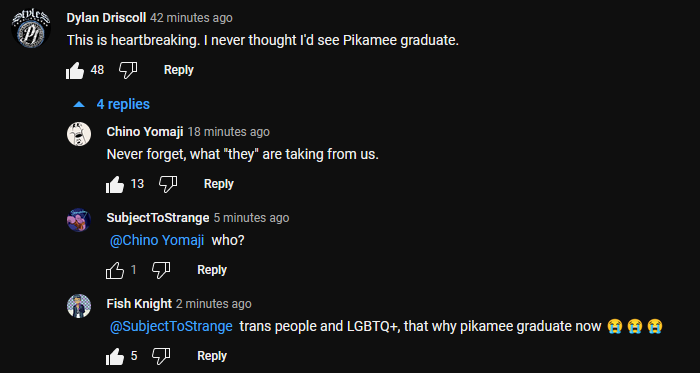The image size is (700, 373).
Task: Dislike SubjectToStrange's reply
Action: point(161,270)
